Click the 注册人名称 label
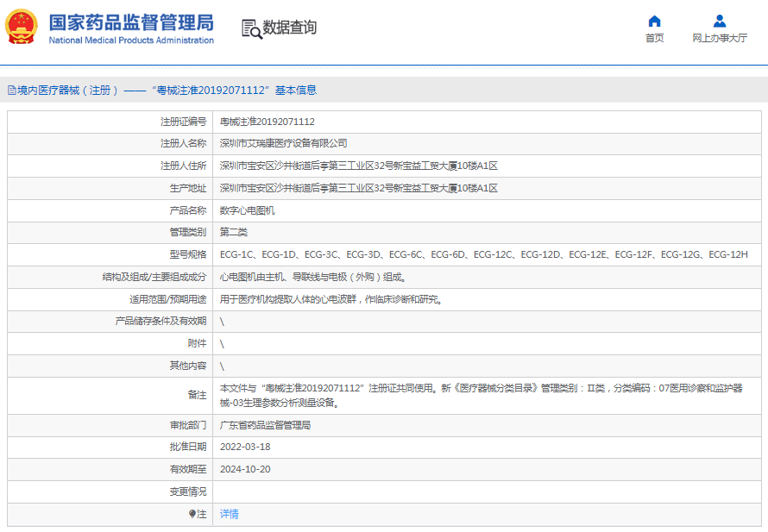768x532 pixels. (184, 143)
